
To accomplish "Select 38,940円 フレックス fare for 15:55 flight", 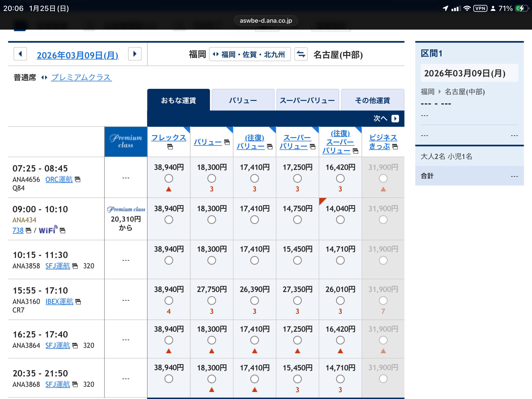I will (x=169, y=301).
